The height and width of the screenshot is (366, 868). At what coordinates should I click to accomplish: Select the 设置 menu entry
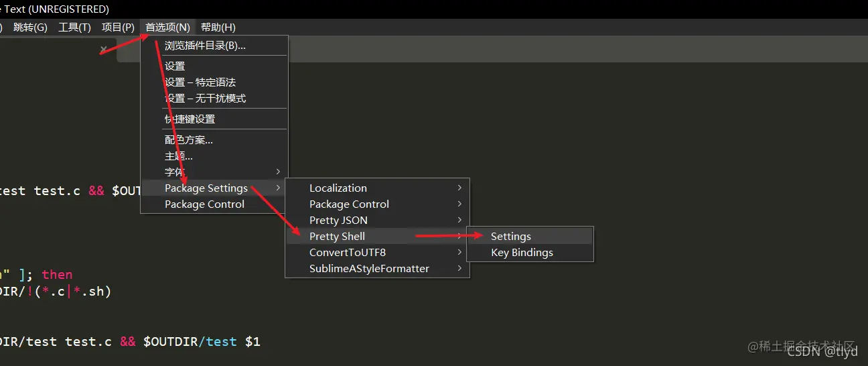[x=214, y=66]
